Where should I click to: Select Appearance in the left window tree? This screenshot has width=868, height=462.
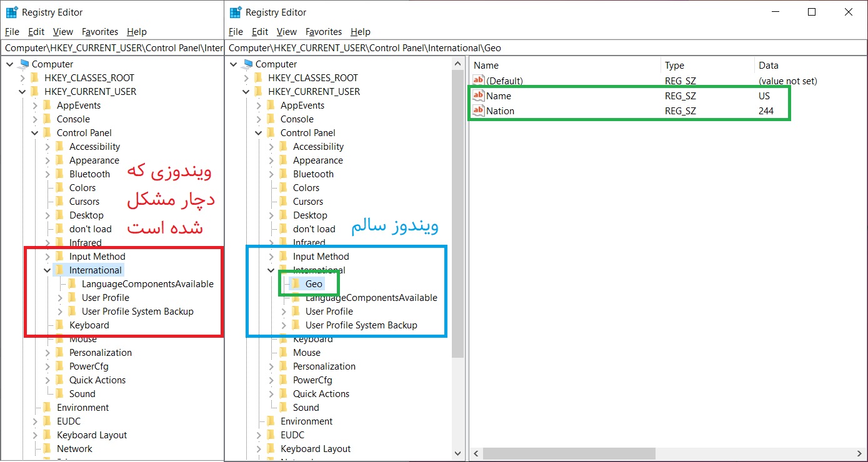(x=94, y=160)
